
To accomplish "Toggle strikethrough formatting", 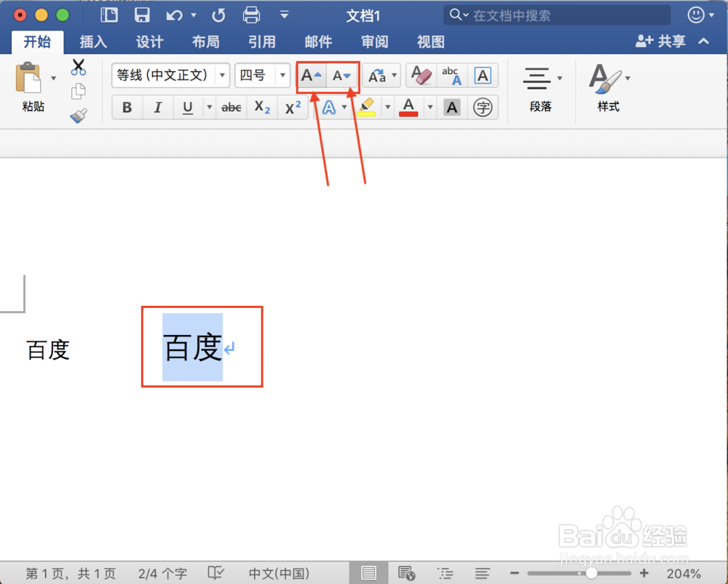I will tap(231, 107).
